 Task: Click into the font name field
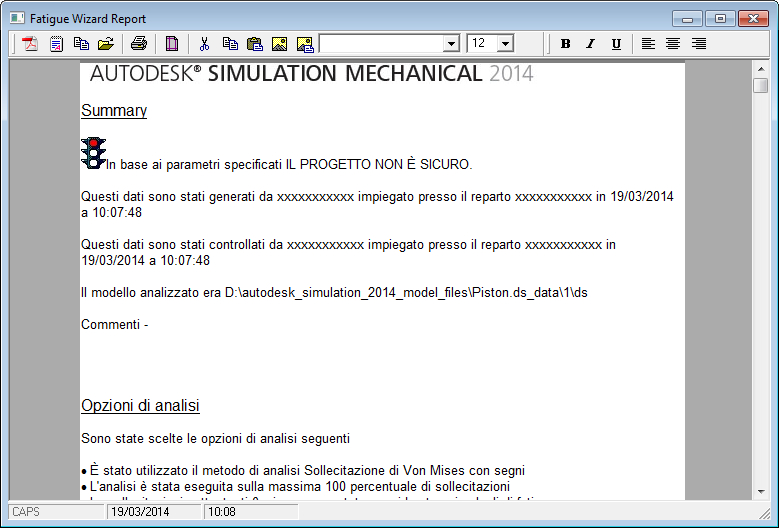click(382, 44)
